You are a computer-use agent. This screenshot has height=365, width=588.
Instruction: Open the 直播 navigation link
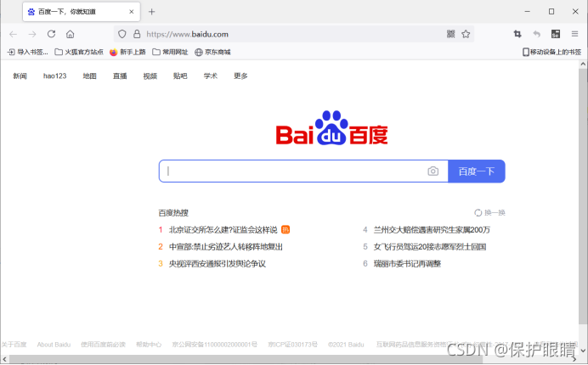click(x=120, y=76)
